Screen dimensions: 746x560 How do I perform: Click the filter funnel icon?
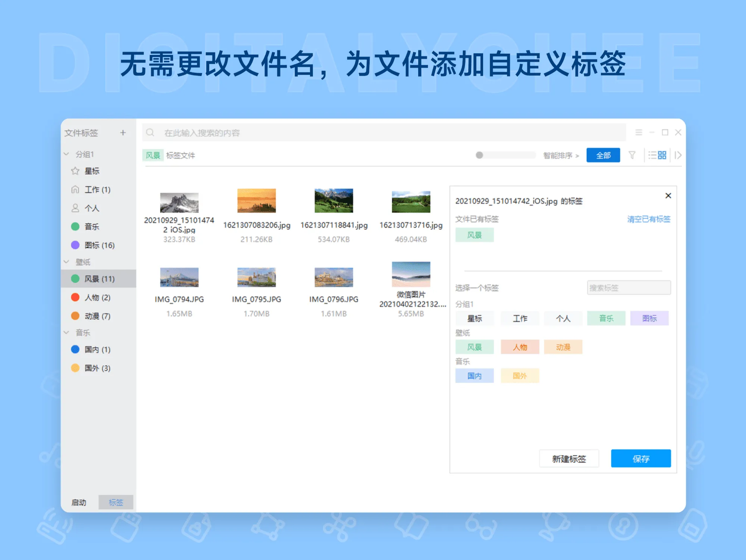coord(632,155)
